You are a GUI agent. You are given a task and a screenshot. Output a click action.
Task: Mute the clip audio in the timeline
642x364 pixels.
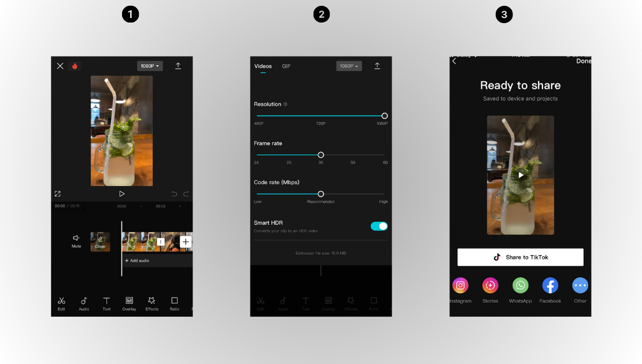tap(76, 242)
